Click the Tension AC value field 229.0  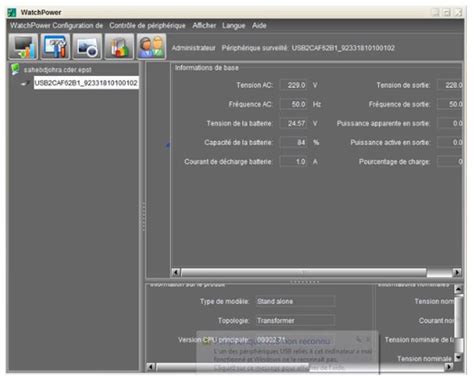pyautogui.click(x=293, y=85)
